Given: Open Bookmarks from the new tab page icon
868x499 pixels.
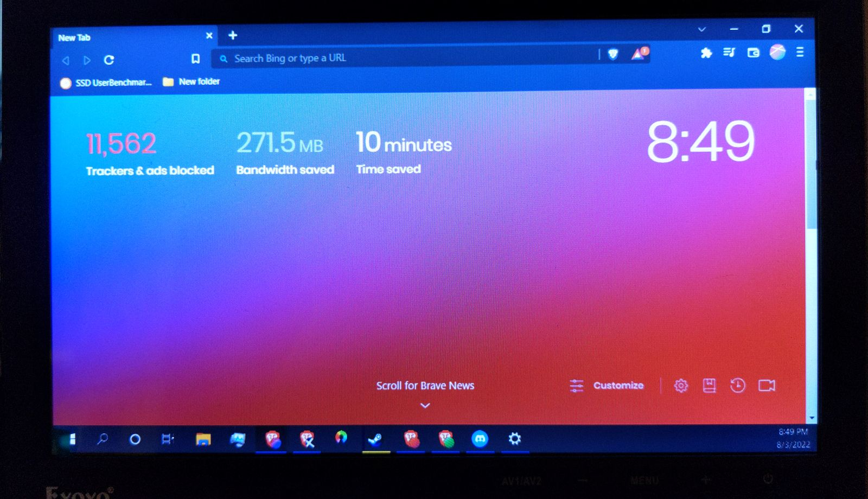Looking at the screenshot, I should [709, 385].
